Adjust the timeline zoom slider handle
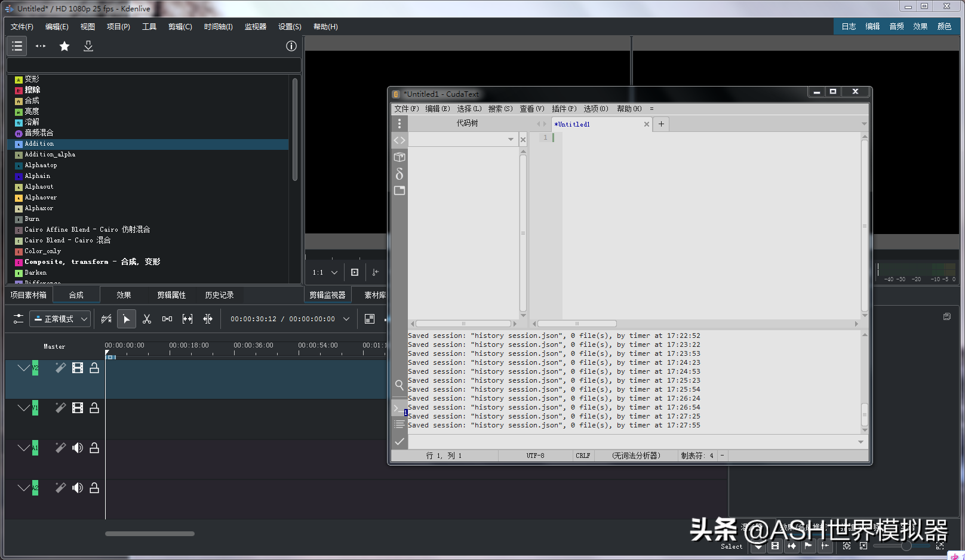Screen dimensions: 965x560 (906, 546)
